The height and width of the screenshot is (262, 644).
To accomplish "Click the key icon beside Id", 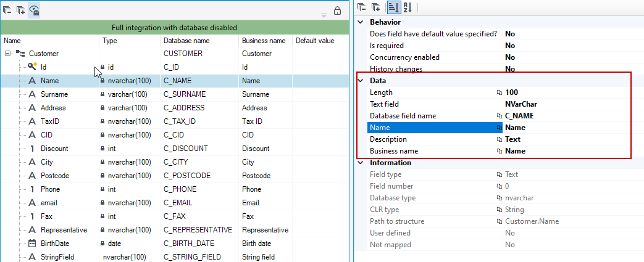I will (x=32, y=67).
